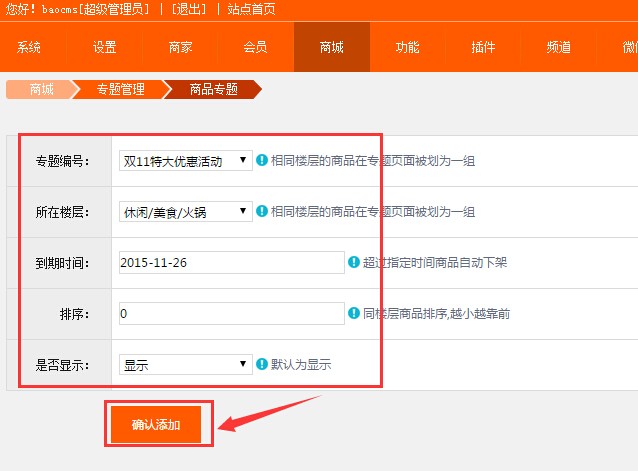Image resolution: width=638 pixels, height=471 pixels.
Task: Click info icon beside 专题编号 dropdown
Action: (262, 160)
